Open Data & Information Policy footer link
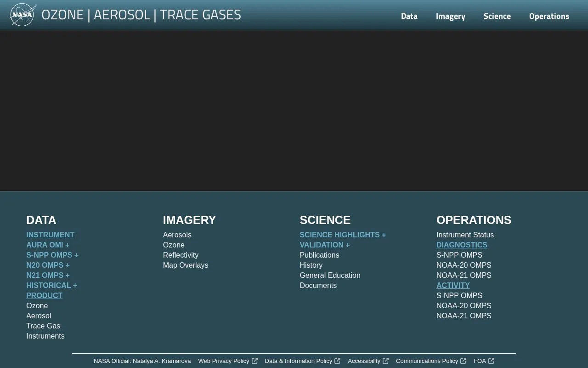 pos(303,361)
